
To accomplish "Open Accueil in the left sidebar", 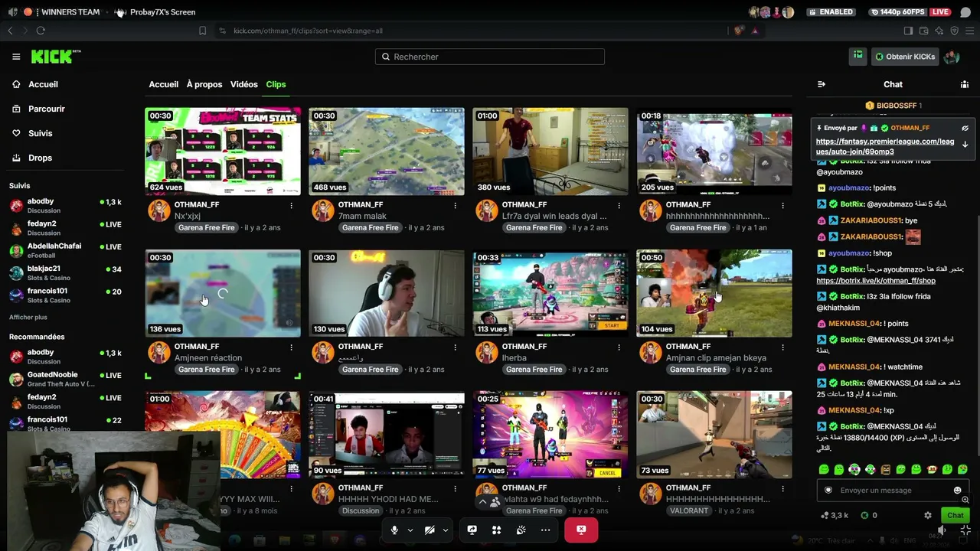I will click(x=36, y=84).
